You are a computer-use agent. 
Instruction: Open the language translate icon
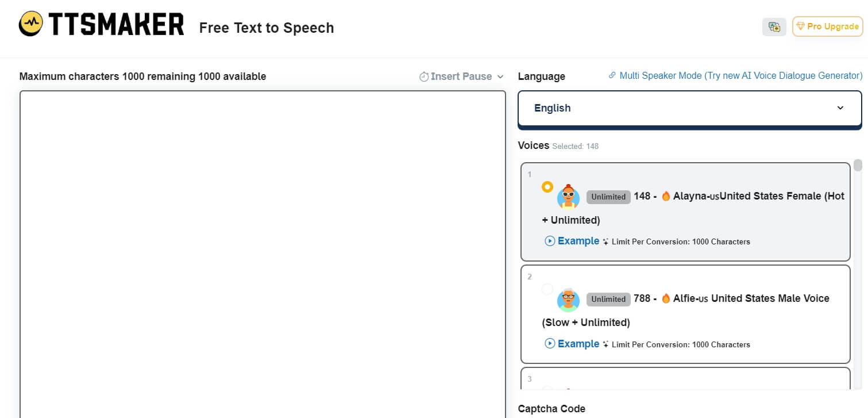[774, 26]
